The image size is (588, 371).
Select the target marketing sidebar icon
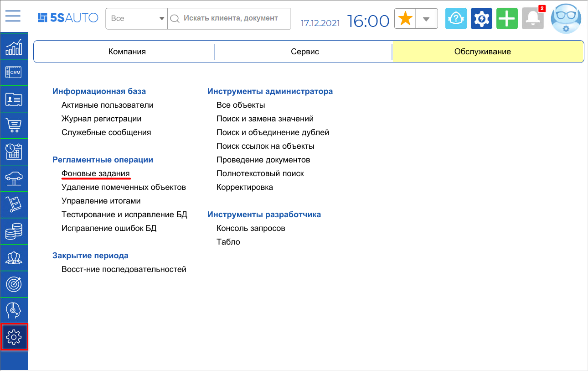click(14, 284)
